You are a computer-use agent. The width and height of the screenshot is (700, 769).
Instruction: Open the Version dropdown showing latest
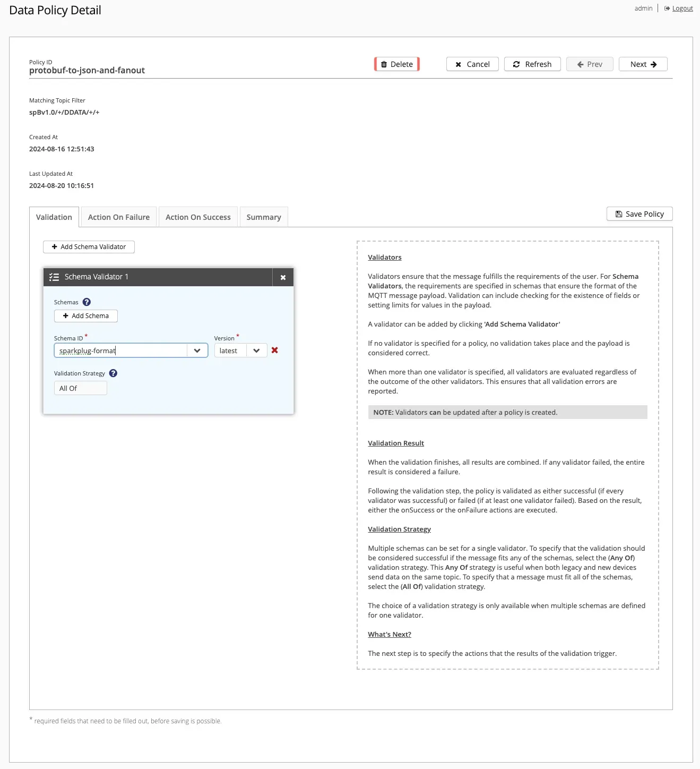257,350
